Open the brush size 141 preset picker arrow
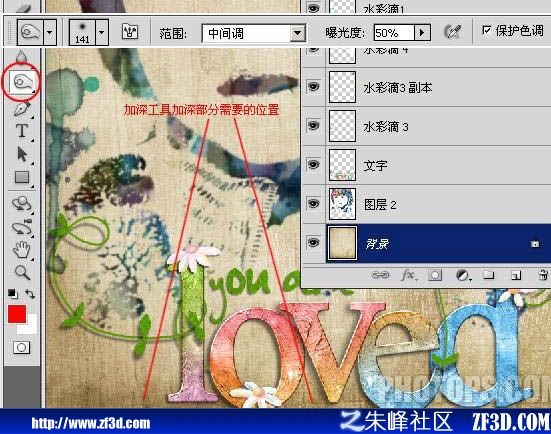551x434 pixels. [102, 32]
